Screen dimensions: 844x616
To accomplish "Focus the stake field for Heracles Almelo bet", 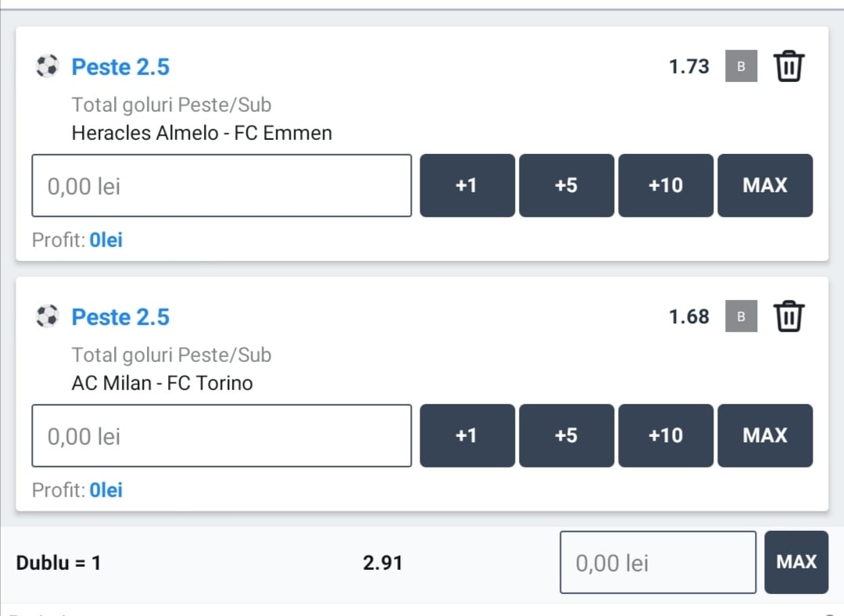I will (x=222, y=186).
